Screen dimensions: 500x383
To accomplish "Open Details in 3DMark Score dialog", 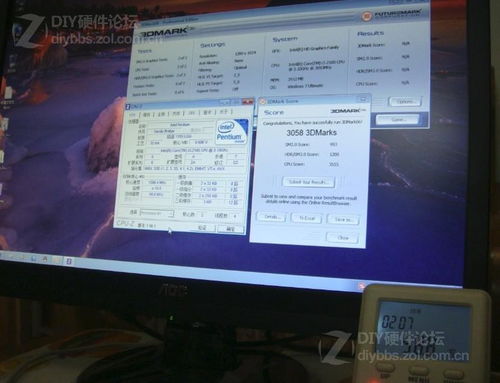I will (x=271, y=217).
